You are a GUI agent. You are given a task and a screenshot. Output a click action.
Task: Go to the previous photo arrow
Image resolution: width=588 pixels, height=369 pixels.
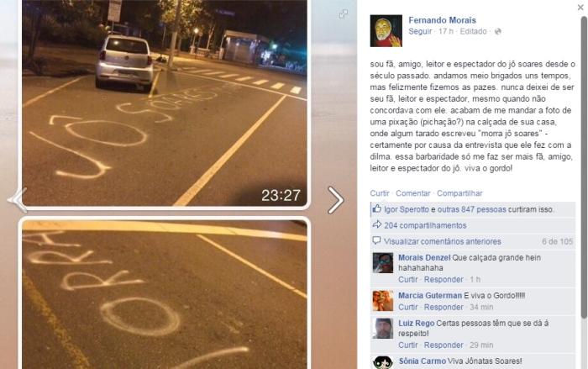point(18,200)
